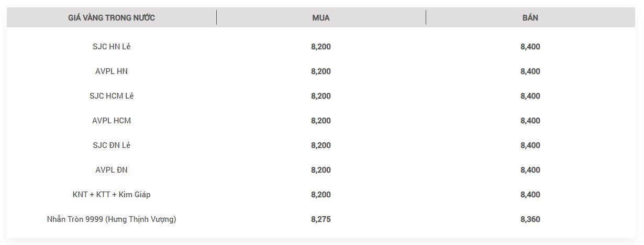Select the sell price for SJC HN Lẻ
This screenshot has width=644, height=245.
click(530, 47)
